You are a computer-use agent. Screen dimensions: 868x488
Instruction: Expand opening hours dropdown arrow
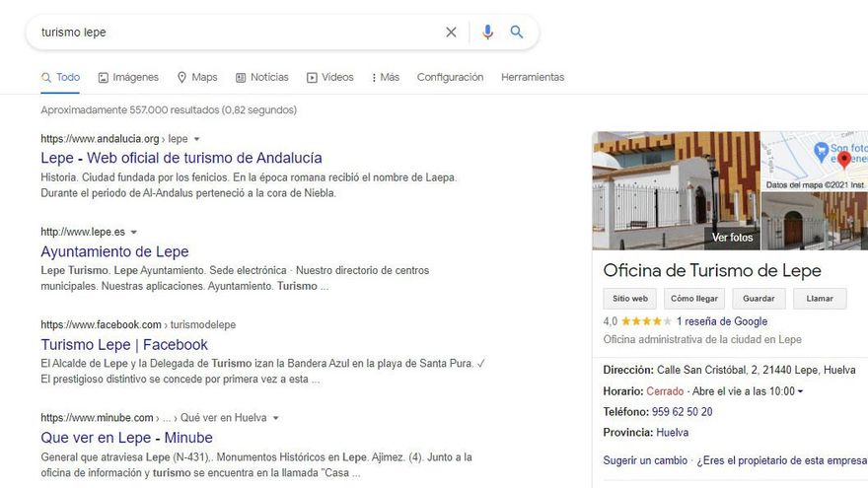pos(800,391)
